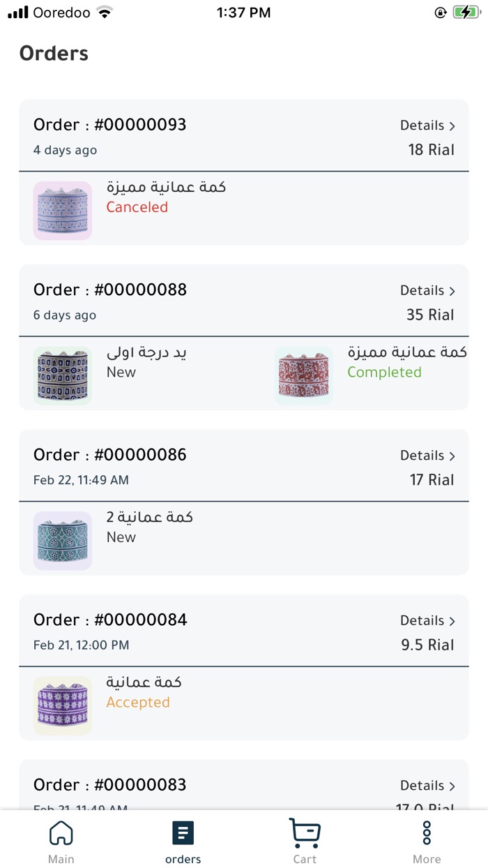Expand Details for order #00000086
The image size is (488, 868).
coord(427,456)
